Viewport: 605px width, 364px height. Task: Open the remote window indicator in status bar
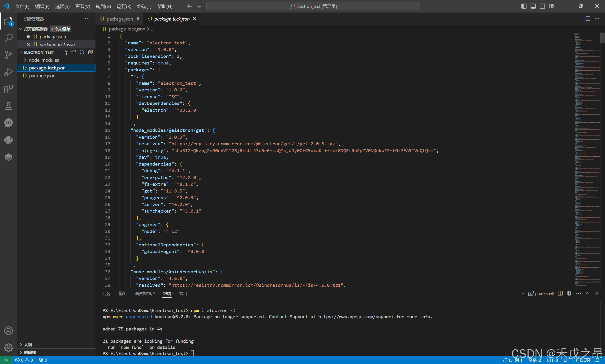click(x=6, y=360)
